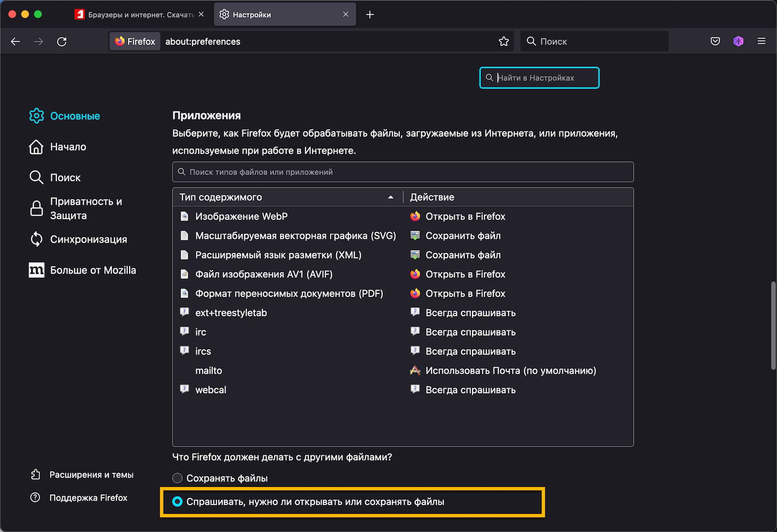Bookmark this page with the star icon
The image size is (777, 532).
(503, 41)
